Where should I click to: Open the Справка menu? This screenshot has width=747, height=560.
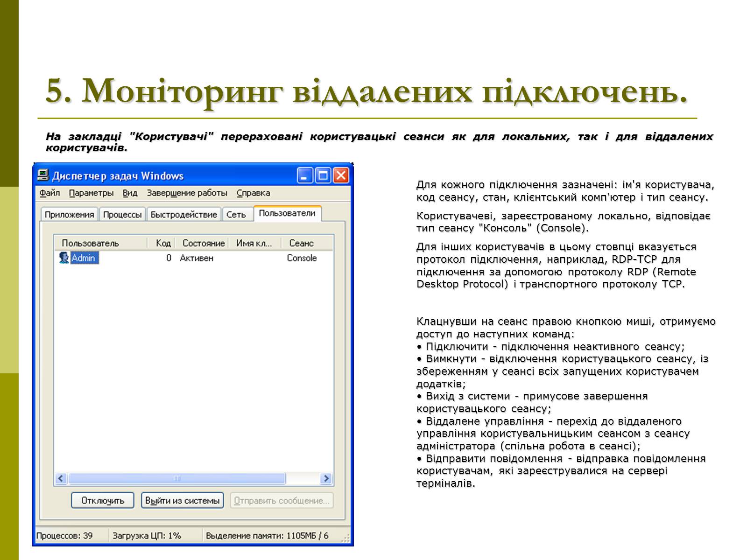pos(253,193)
